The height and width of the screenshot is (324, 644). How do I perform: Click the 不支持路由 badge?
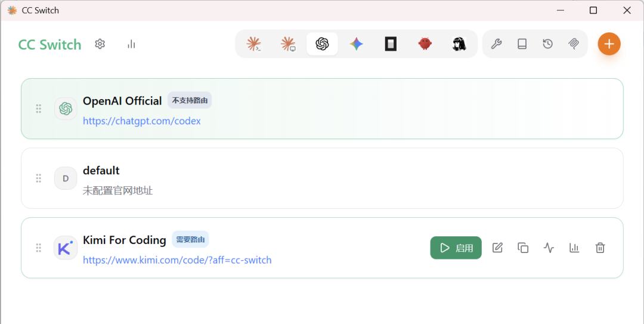pos(190,100)
